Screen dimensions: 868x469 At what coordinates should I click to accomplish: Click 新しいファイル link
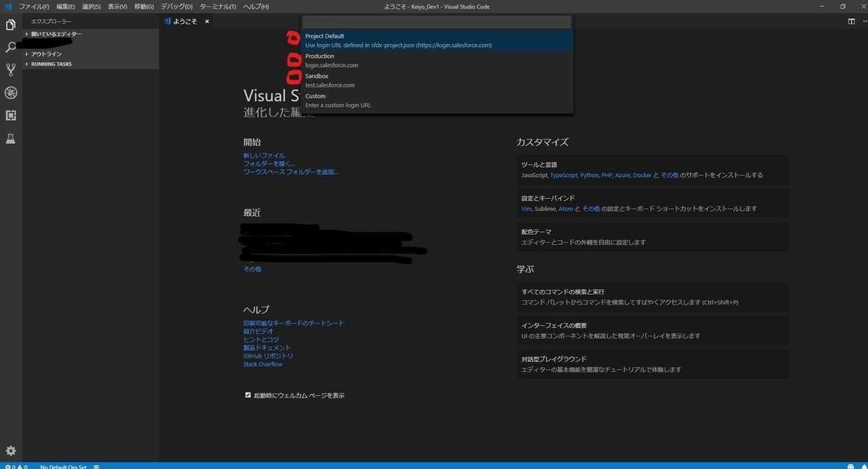(x=264, y=155)
